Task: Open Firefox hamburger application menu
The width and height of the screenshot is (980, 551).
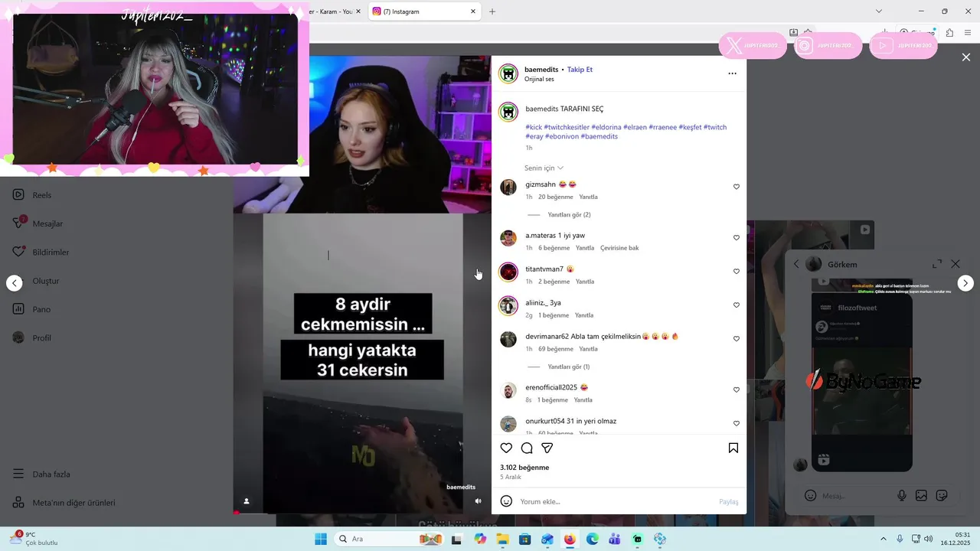Action: tap(969, 33)
